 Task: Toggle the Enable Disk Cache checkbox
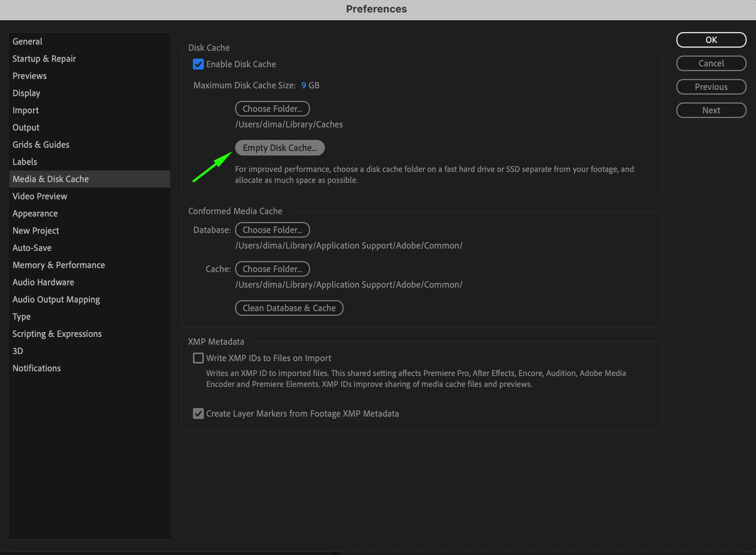click(x=198, y=64)
